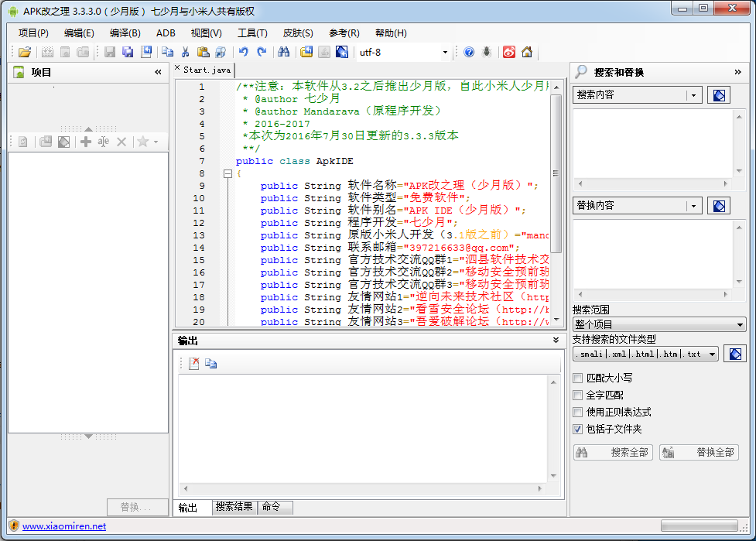This screenshot has width=756, height=541.
Task: Toggle the 匹配大小写 checkbox
Action: pyautogui.click(x=577, y=378)
